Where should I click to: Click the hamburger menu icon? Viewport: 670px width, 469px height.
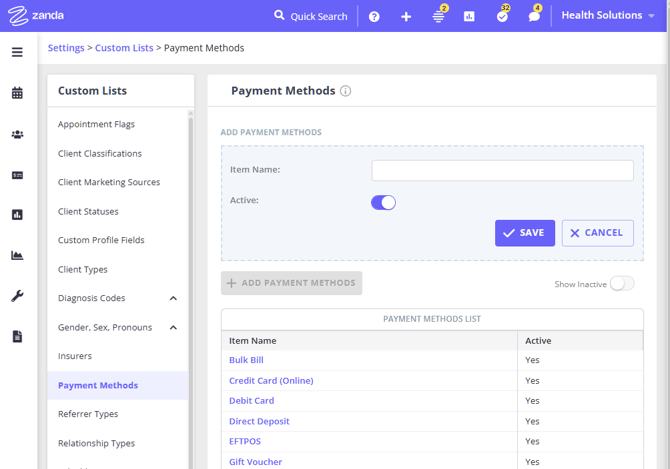point(17,52)
